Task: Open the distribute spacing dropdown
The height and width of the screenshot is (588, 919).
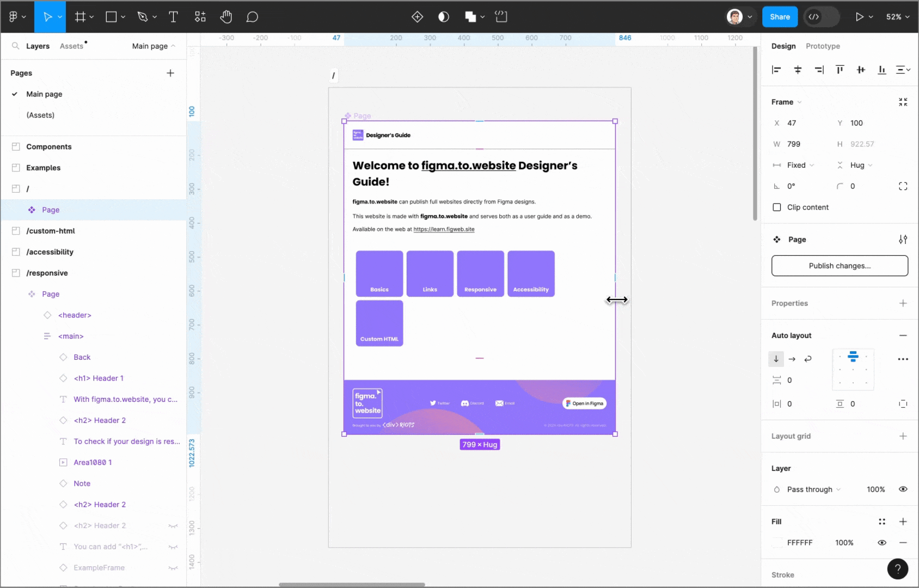Action: tap(903, 69)
